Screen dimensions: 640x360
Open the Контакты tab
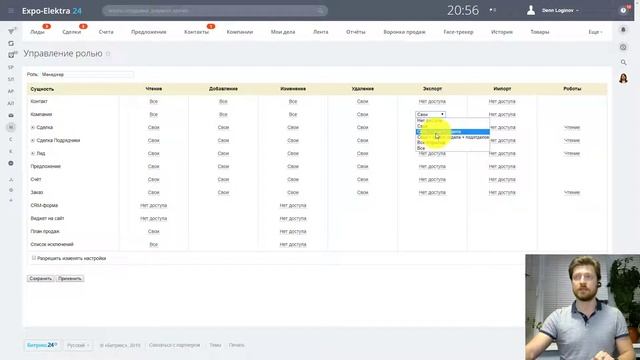[x=196, y=32]
